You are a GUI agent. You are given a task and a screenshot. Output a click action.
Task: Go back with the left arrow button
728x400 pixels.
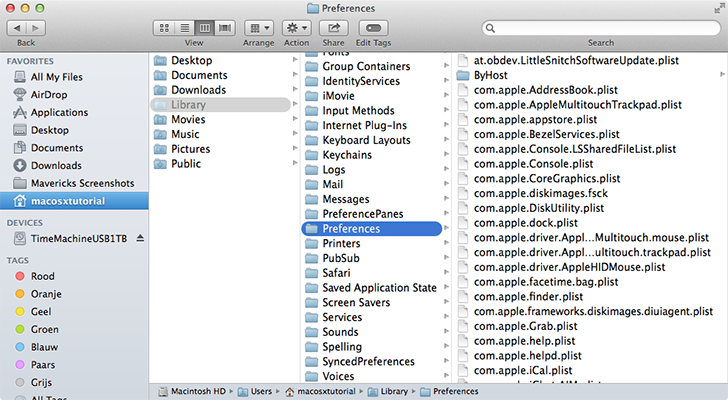[x=17, y=28]
